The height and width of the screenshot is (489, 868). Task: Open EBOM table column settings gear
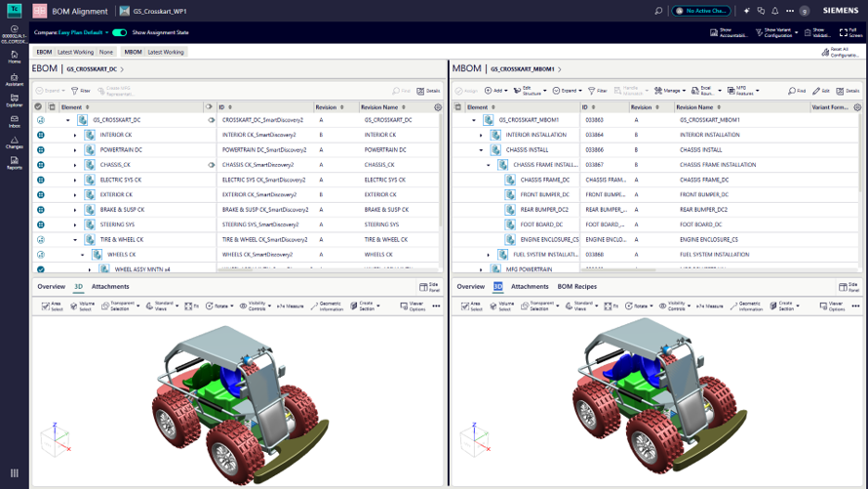tap(438, 107)
